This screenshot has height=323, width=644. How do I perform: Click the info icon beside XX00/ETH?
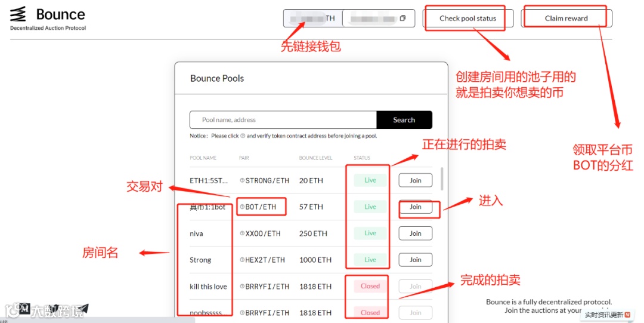[242, 233]
